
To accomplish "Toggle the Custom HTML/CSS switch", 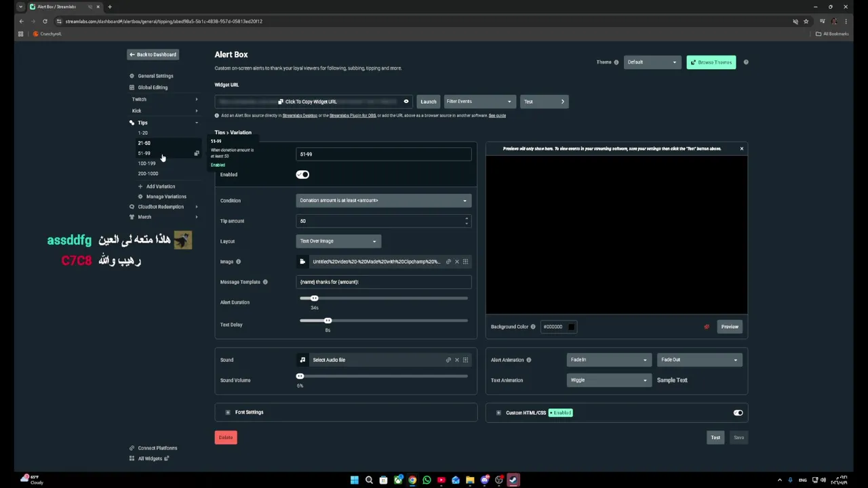I will 738,413.
